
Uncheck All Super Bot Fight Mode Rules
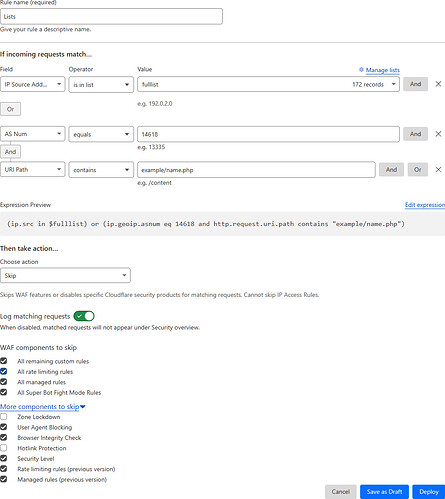click(4, 392)
